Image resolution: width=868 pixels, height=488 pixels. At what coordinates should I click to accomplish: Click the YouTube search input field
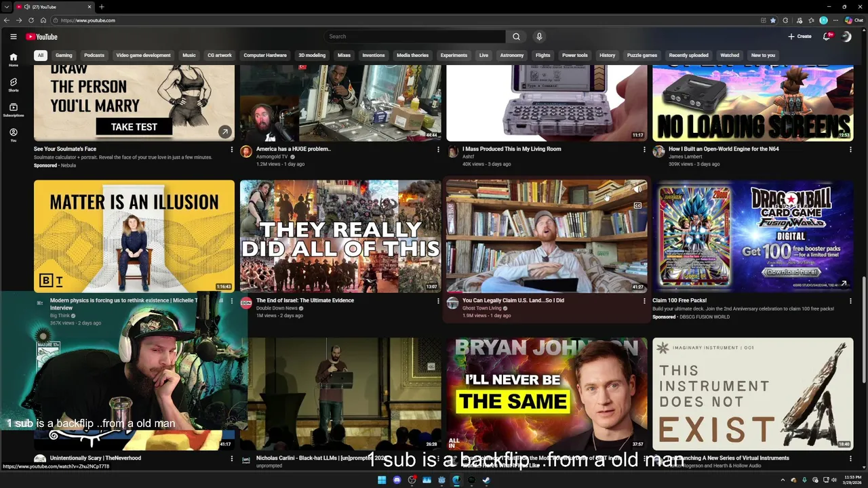pyautogui.click(x=414, y=37)
